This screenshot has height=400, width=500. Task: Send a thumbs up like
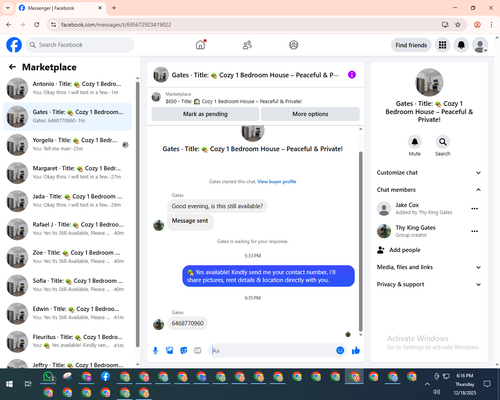356,350
